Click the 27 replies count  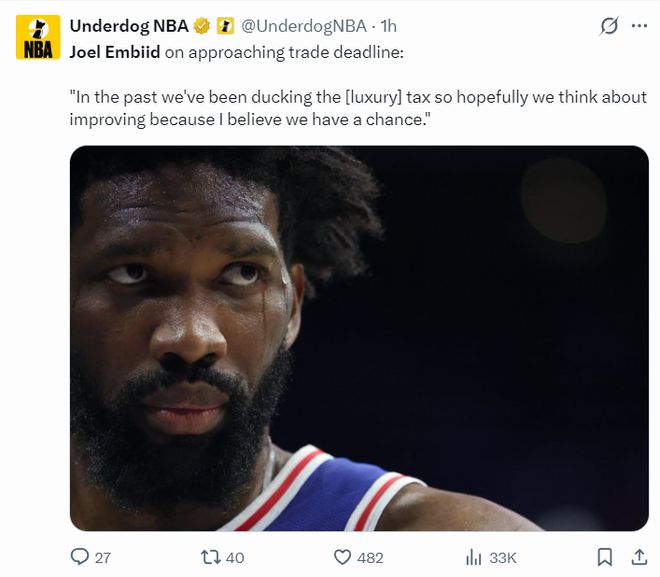click(102, 558)
